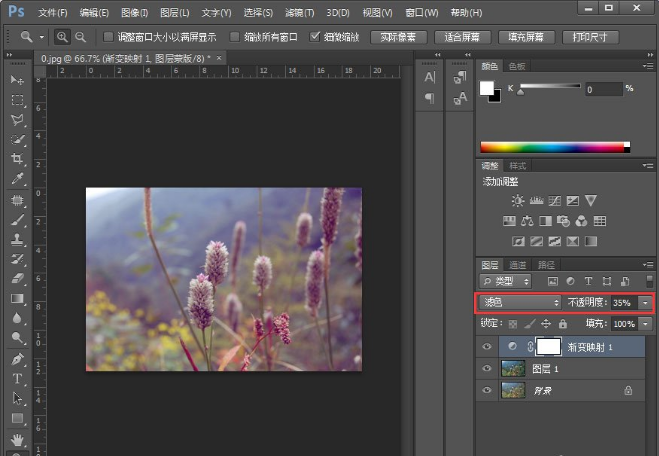Enable the 缩放所有窗口 checkbox
Screen dimensions: 659x456
point(235,37)
